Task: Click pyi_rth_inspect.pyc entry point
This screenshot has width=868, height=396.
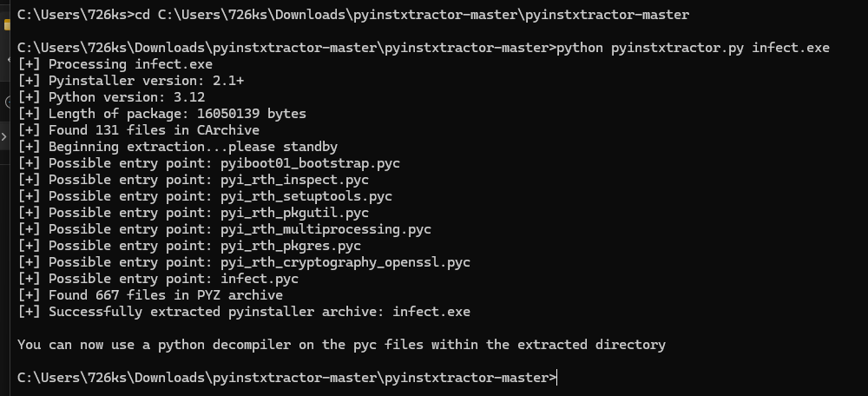Action: [x=294, y=180]
